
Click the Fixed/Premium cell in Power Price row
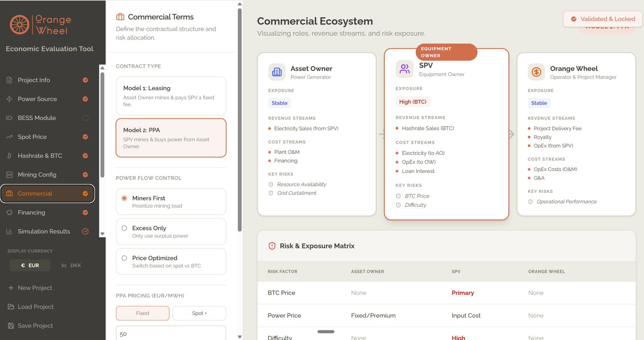point(373,315)
